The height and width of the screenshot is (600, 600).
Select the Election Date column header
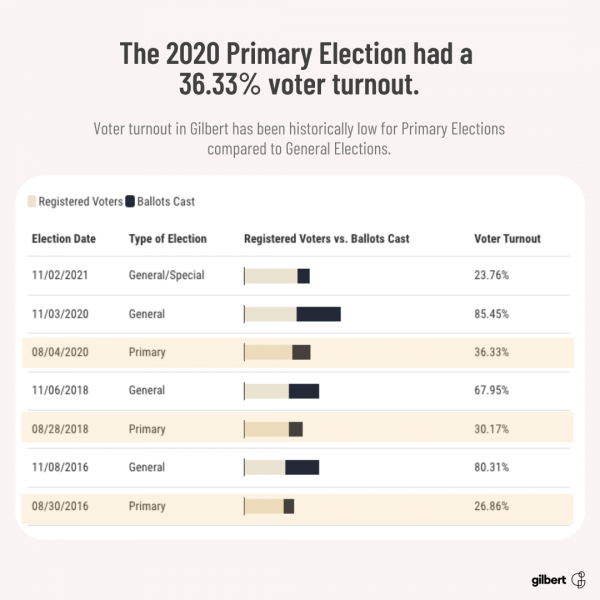[64, 239]
